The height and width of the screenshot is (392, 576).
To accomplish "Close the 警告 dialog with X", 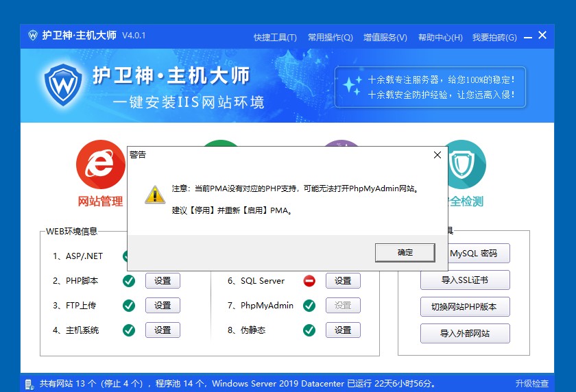I will [x=437, y=155].
